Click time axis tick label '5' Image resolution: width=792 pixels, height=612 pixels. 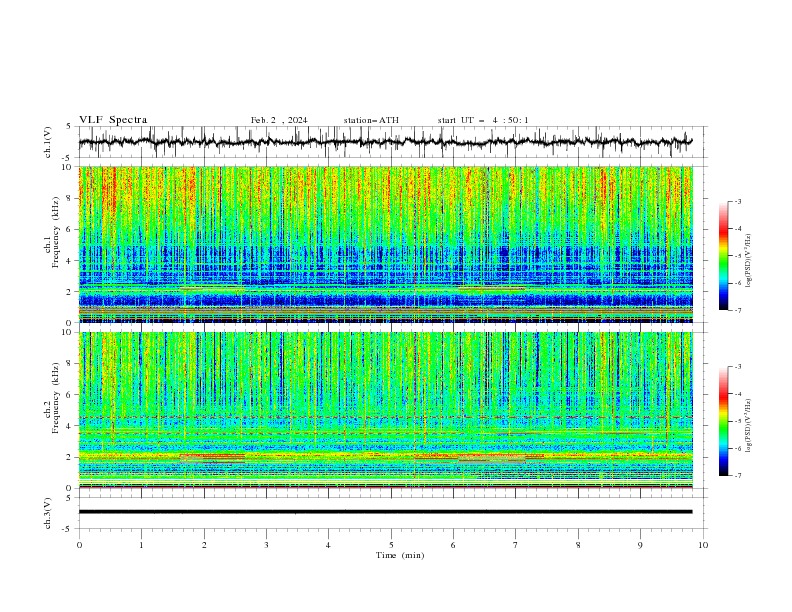[x=391, y=545]
